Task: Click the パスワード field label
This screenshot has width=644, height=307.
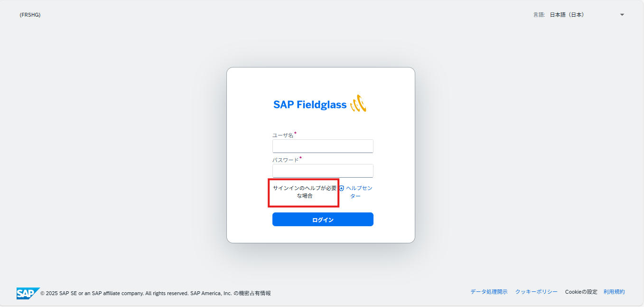Action: pyautogui.click(x=285, y=160)
